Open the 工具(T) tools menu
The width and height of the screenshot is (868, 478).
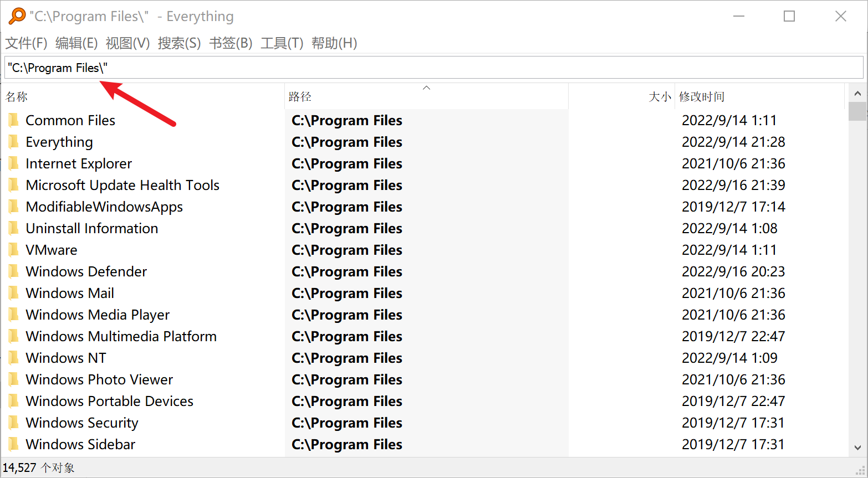282,43
